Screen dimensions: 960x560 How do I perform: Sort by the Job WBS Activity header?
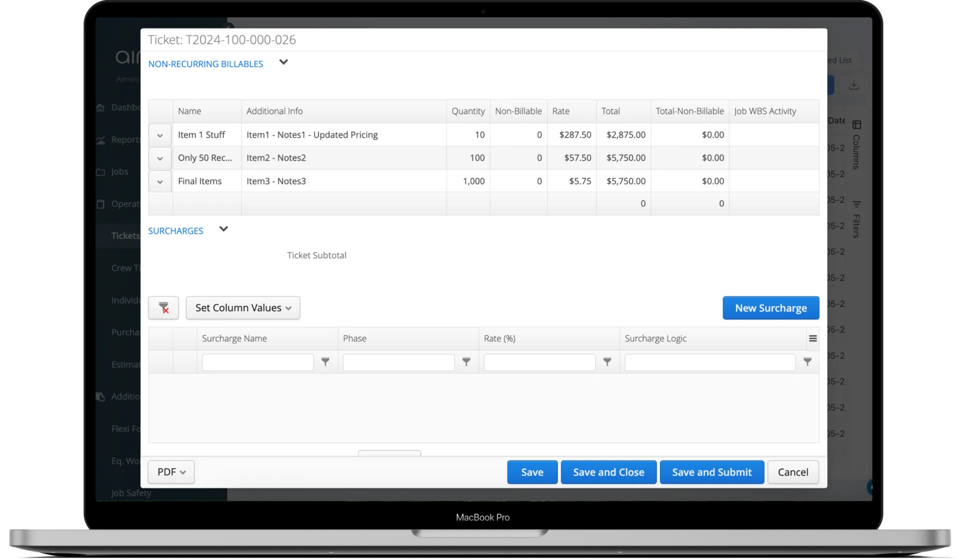[x=774, y=111]
